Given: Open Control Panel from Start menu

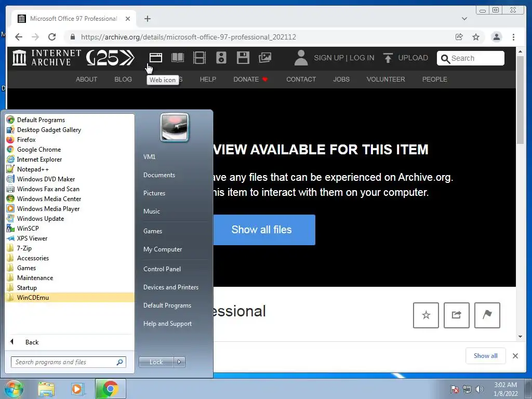Looking at the screenshot, I should 162,269.
